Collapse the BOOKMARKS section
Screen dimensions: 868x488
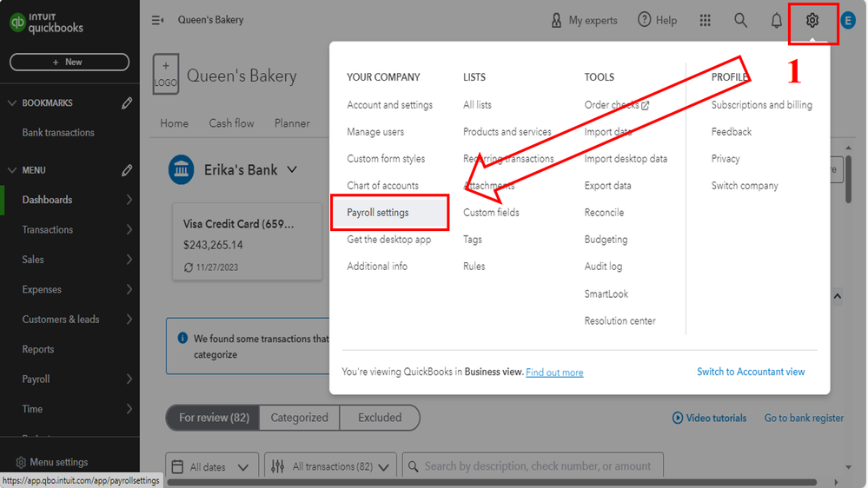pos(12,103)
